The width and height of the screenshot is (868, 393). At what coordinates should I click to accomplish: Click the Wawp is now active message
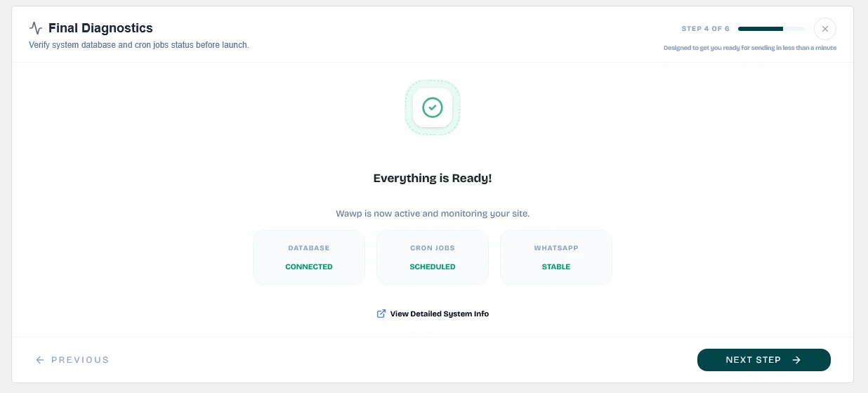click(433, 213)
